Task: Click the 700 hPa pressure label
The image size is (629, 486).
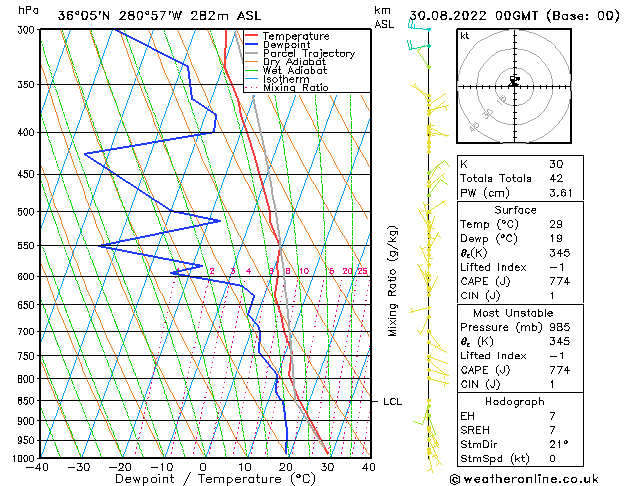Action: point(28,332)
